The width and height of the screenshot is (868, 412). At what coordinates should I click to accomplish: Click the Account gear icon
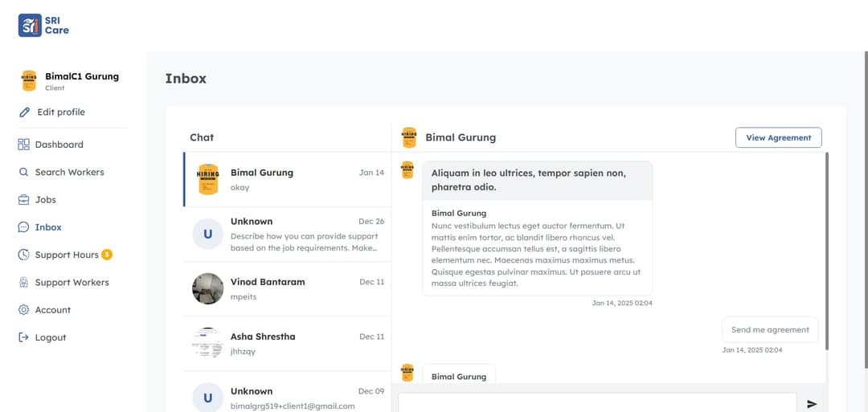[23, 310]
